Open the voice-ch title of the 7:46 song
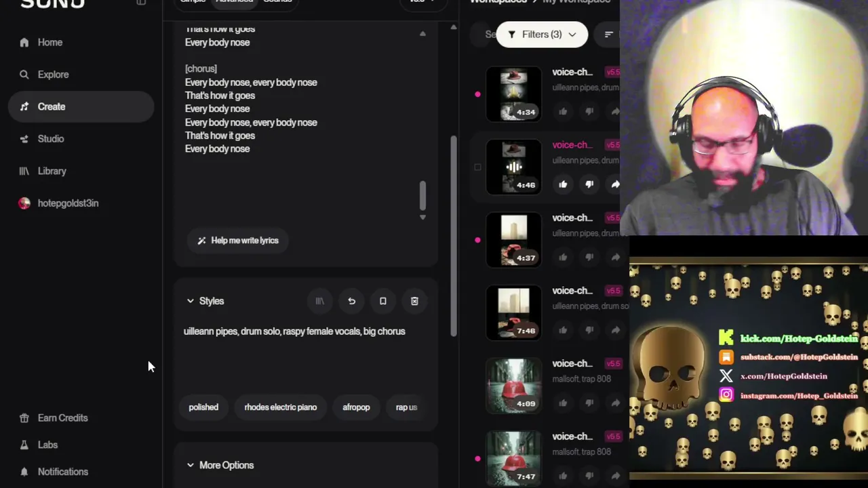The image size is (868, 488). click(x=572, y=291)
